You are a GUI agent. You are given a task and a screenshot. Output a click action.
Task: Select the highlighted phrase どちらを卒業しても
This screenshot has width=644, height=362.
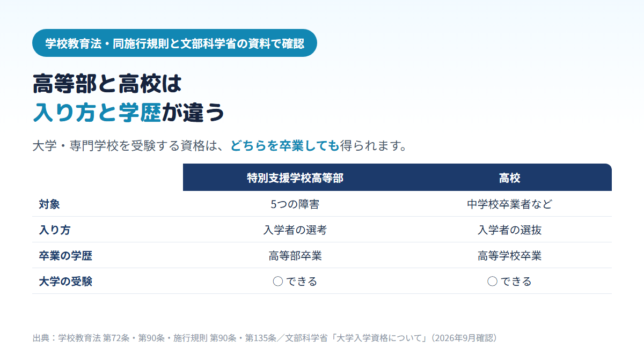[285, 145]
